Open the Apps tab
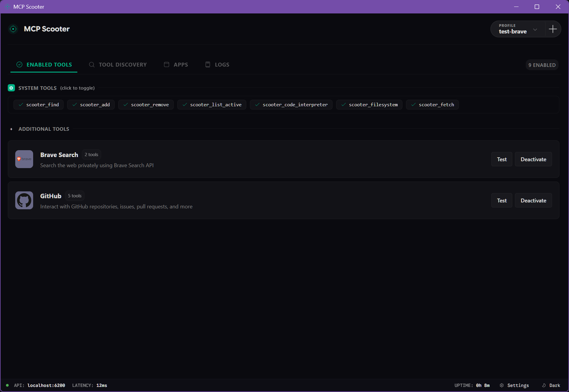The height and width of the screenshot is (392, 569). pyautogui.click(x=176, y=64)
